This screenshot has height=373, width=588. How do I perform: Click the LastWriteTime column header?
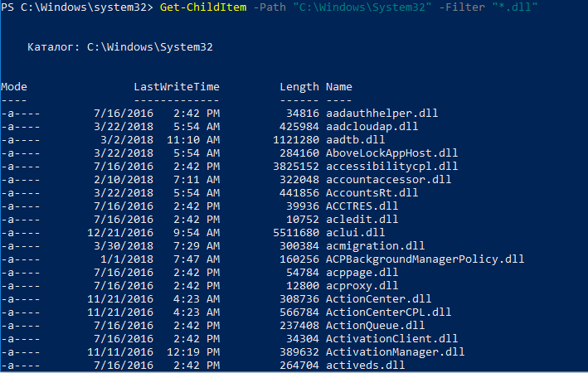click(x=177, y=87)
